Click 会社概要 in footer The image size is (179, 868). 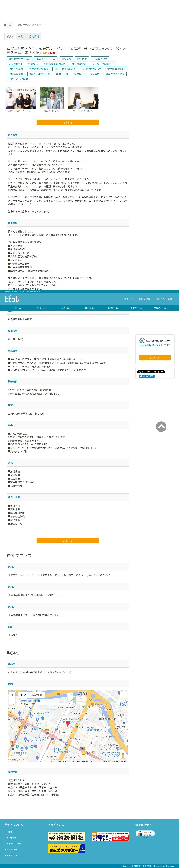tap(8, 832)
